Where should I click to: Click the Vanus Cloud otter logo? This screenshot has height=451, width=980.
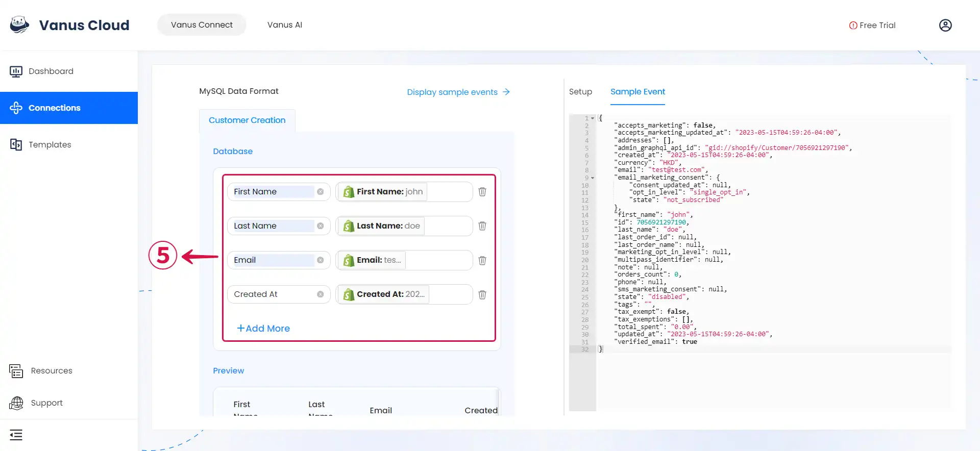(x=19, y=24)
